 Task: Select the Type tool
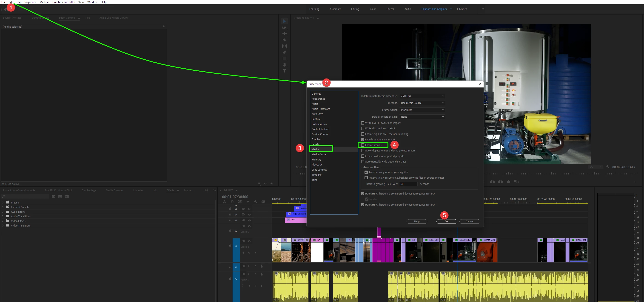285,71
